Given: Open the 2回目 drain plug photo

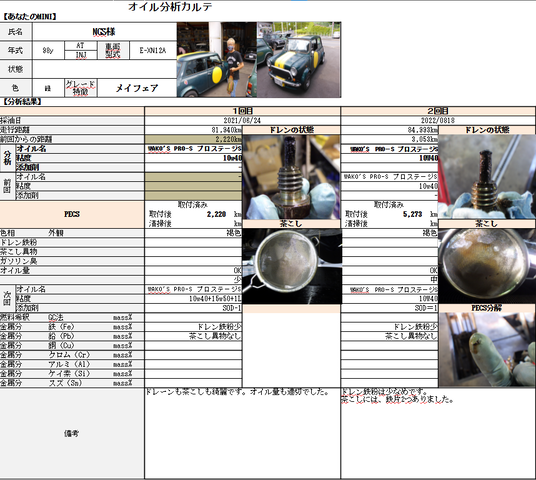Looking at the screenshot, I should coord(487,177).
